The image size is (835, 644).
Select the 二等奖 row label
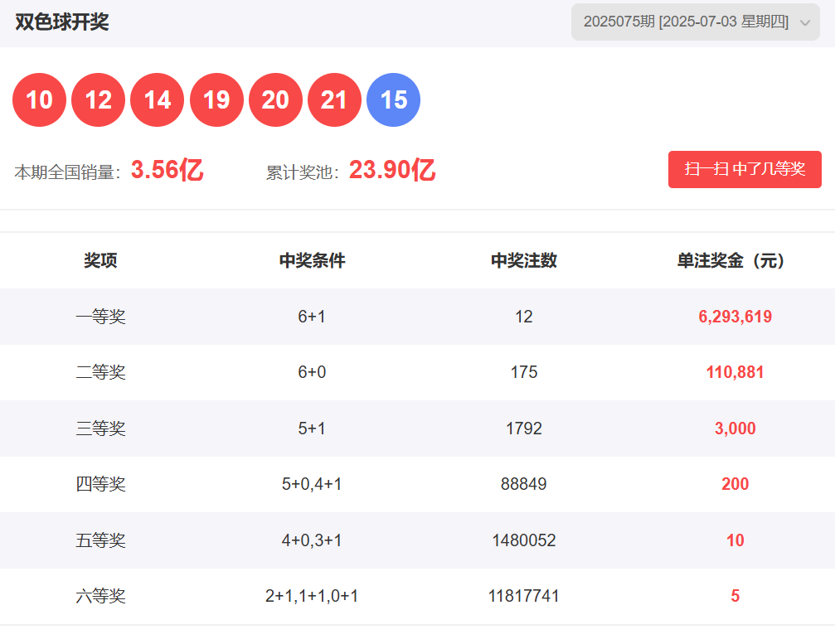click(x=100, y=372)
